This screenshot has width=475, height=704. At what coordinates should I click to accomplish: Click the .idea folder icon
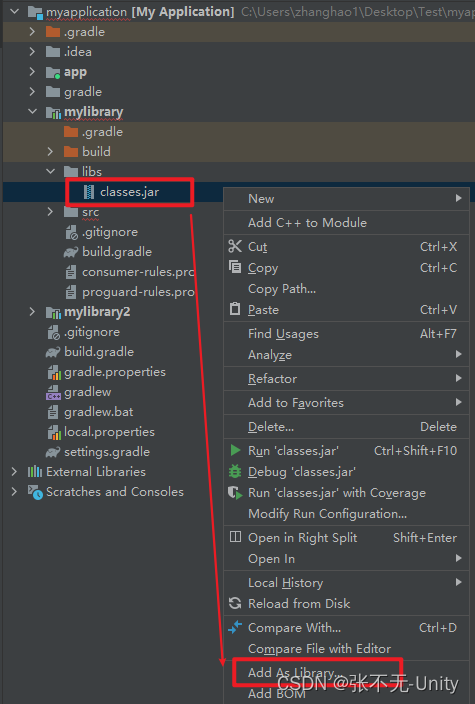53,52
